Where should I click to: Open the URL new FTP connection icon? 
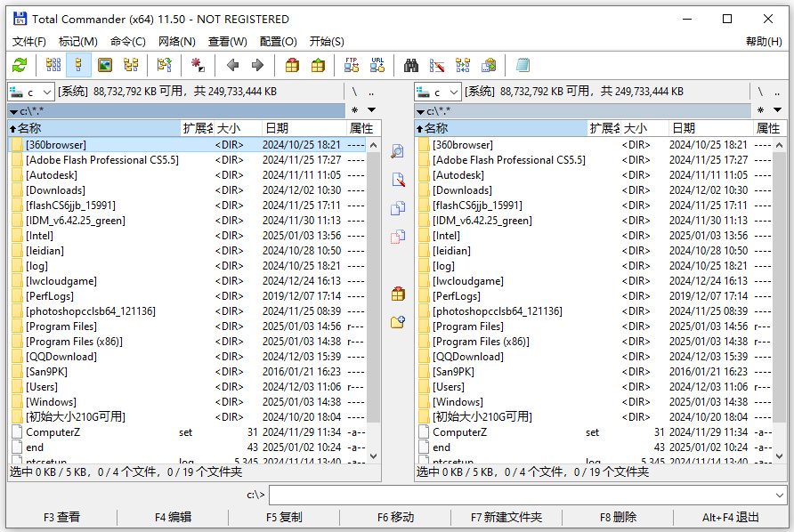377,65
